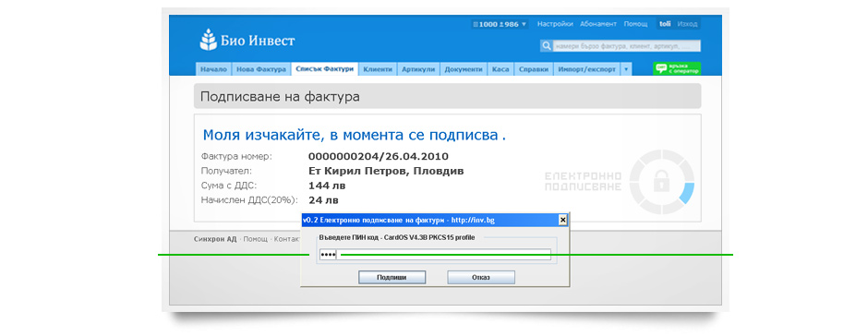The height and width of the screenshot is (336, 868).
Task: Close the PIN dialog window
Action: click(x=563, y=220)
